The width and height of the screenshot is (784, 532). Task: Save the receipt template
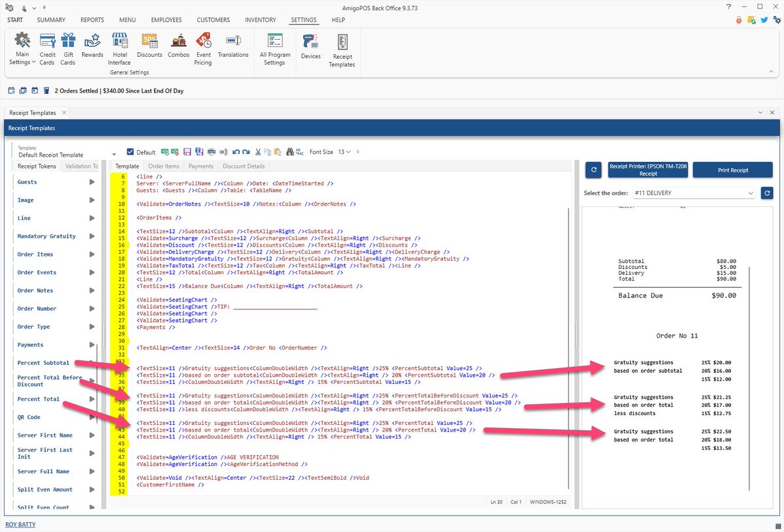187,152
